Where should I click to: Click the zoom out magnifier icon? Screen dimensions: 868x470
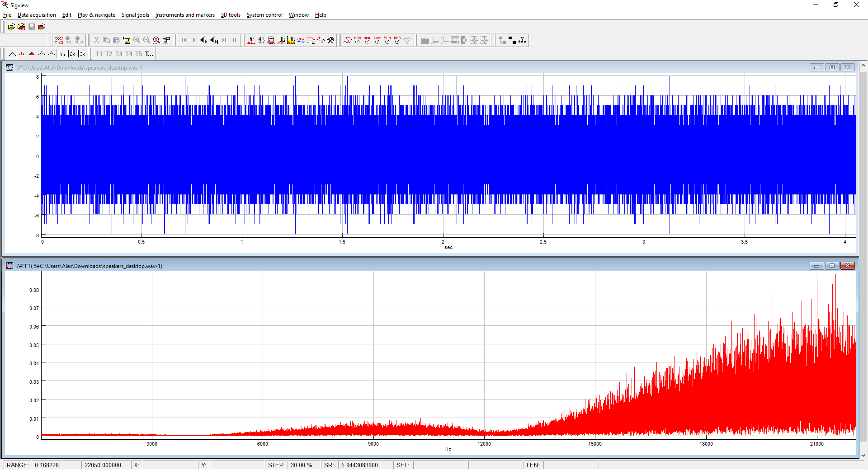[x=146, y=40]
